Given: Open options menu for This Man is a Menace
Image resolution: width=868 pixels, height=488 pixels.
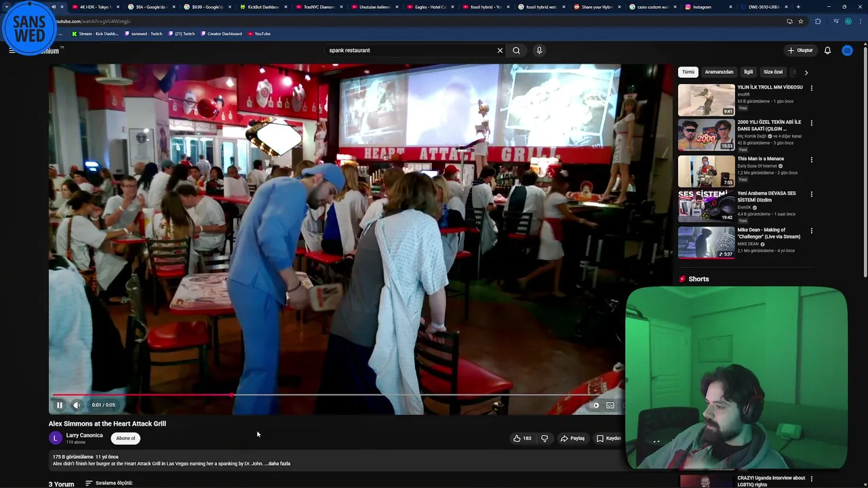Looking at the screenshot, I should click(811, 160).
